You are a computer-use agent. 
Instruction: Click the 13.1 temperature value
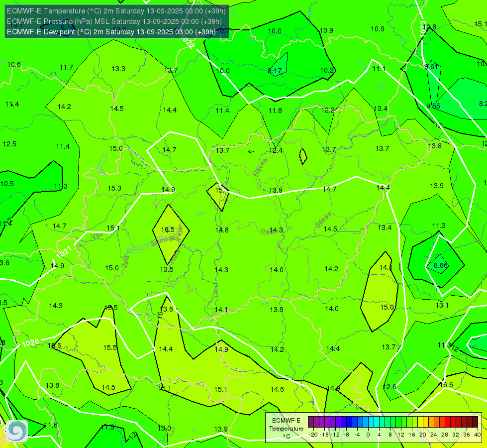[x=442, y=305]
